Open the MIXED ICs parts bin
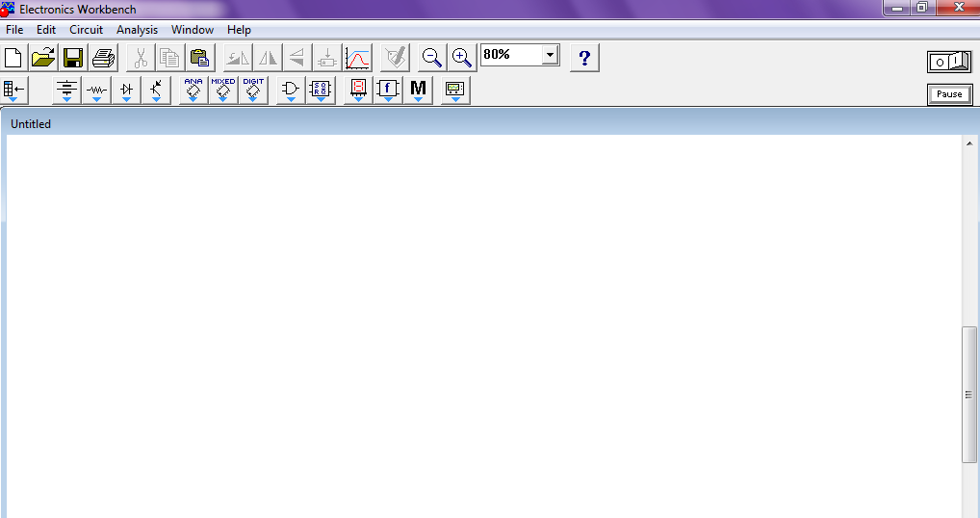 coord(223,91)
